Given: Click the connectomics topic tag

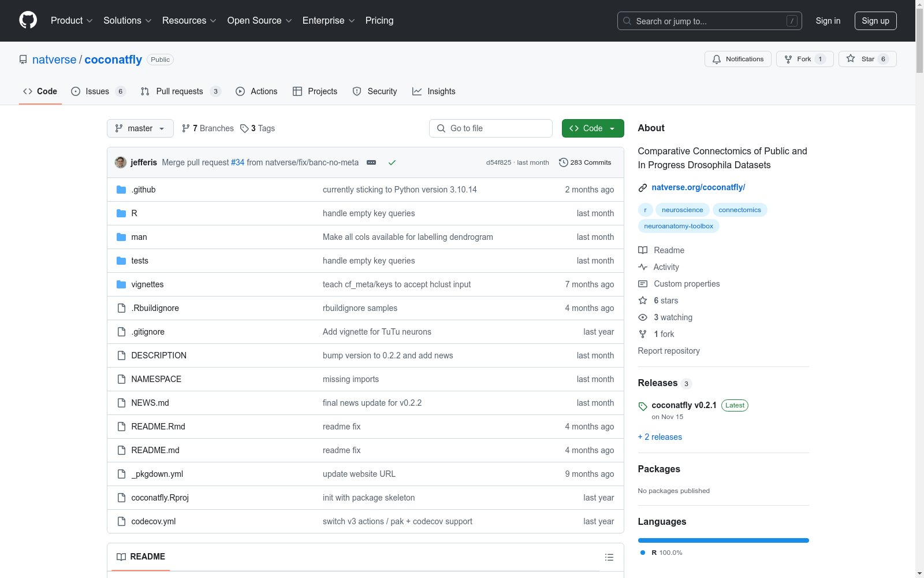Looking at the screenshot, I should coord(740,210).
